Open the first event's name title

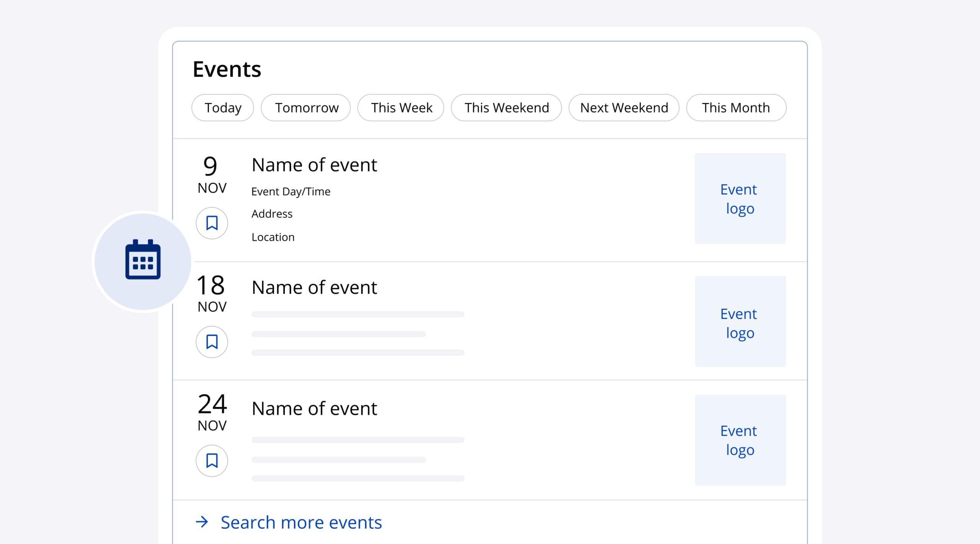314,165
